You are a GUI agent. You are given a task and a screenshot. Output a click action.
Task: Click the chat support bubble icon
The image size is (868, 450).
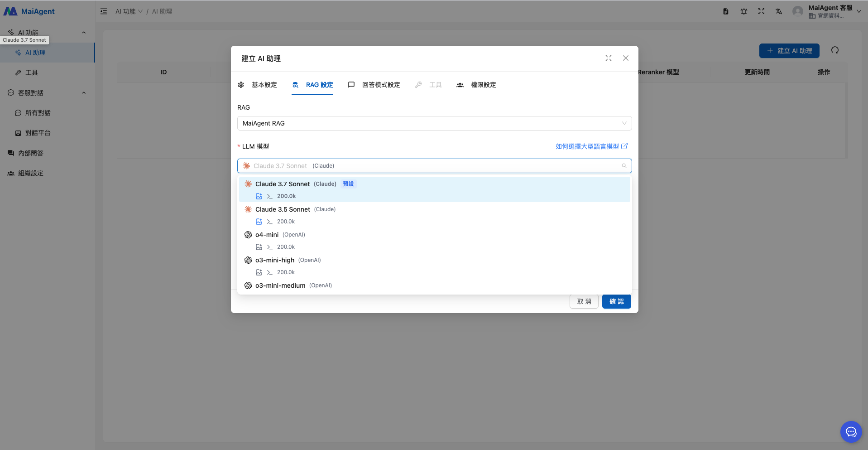coord(851,432)
